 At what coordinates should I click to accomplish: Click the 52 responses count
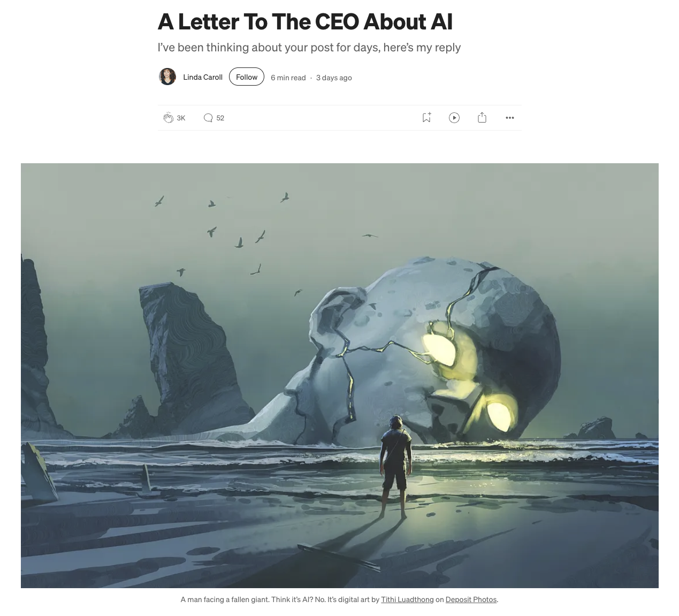click(220, 118)
